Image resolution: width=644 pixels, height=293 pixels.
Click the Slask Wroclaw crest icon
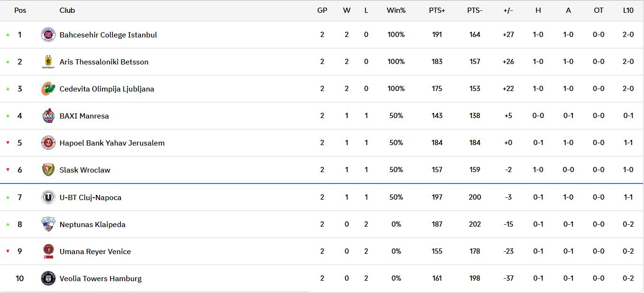48,170
